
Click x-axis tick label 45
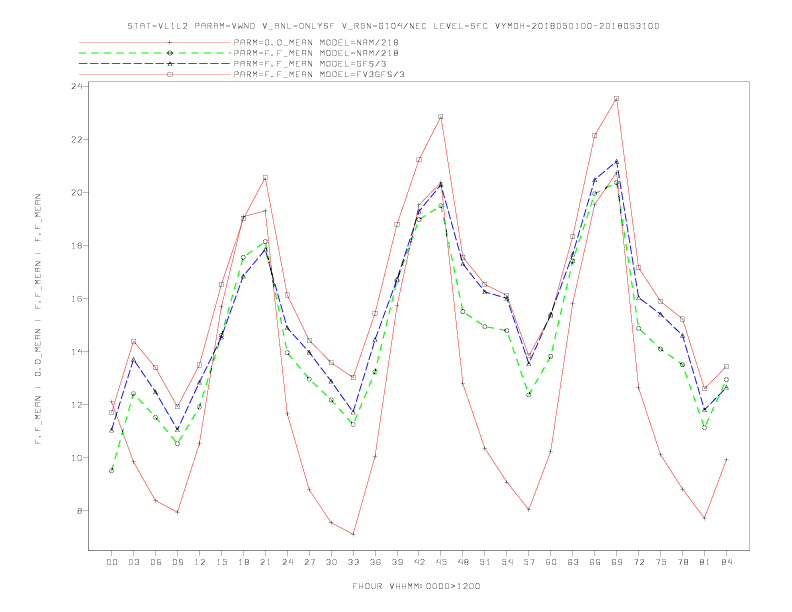tap(440, 562)
